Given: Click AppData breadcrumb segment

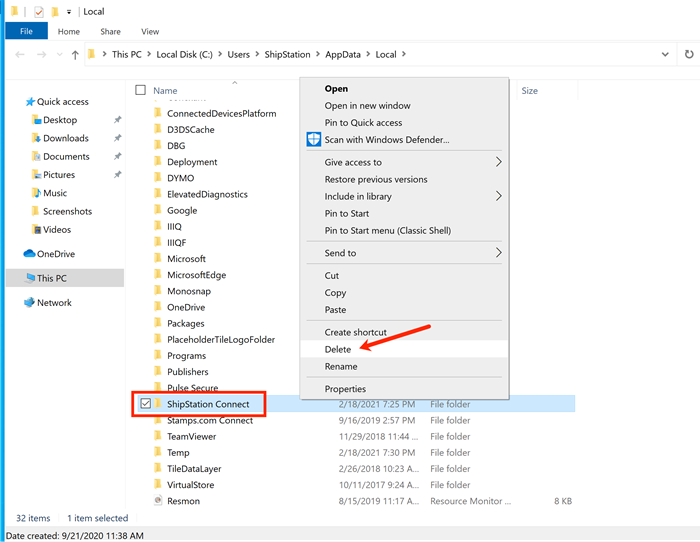Looking at the screenshot, I should click(x=343, y=54).
